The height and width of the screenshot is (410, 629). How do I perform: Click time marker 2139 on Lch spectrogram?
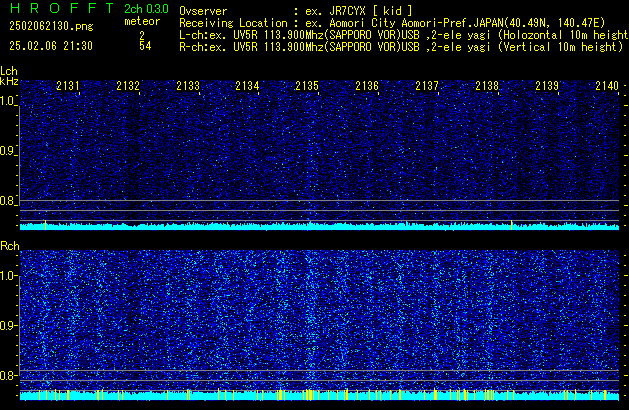click(547, 86)
